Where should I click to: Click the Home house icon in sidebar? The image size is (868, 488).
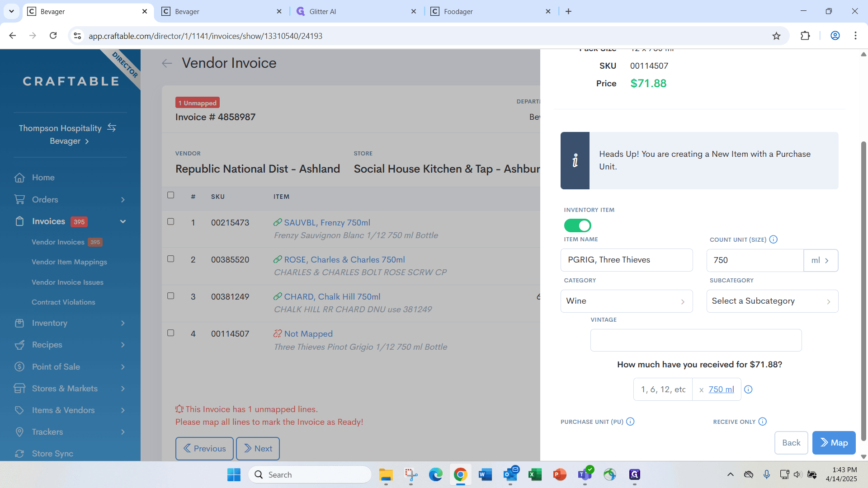19,178
